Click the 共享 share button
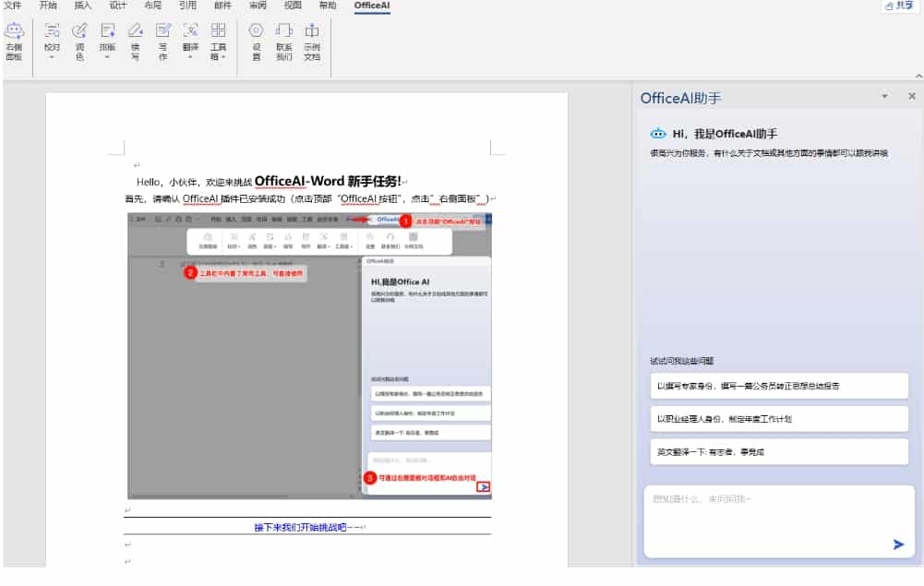This screenshot has width=924, height=586. click(x=899, y=6)
